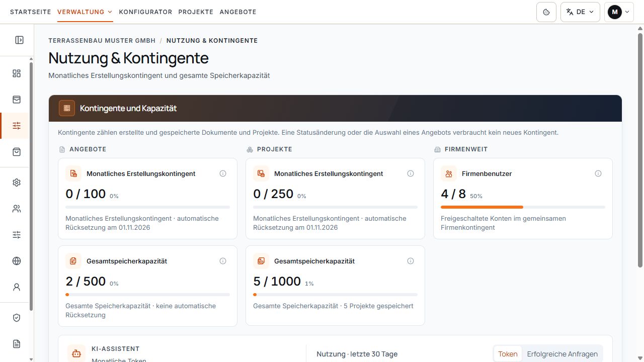Screen dimensions: 644x362
Task: Click the '5 / 1000' storage value
Action: 277,281
